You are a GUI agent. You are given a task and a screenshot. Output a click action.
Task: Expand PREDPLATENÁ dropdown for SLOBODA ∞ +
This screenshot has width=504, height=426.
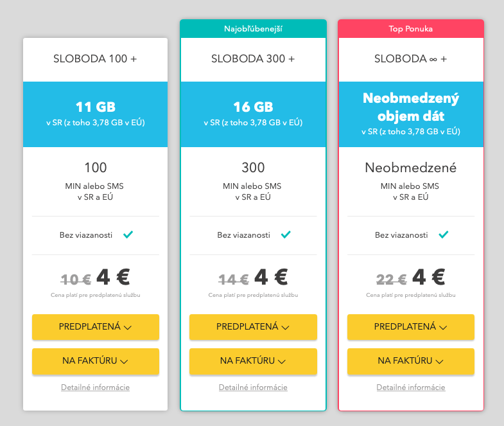pyautogui.click(x=411, y=327)
